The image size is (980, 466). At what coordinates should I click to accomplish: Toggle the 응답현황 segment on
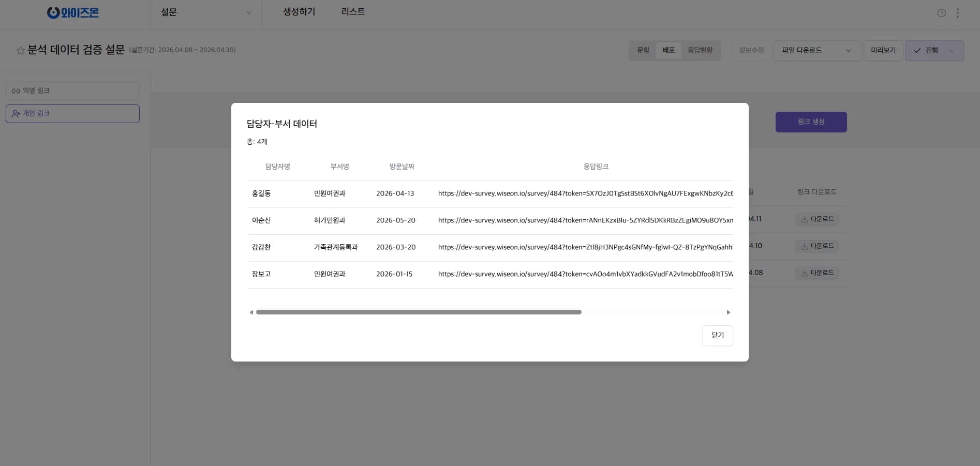[x=701, y=50]
